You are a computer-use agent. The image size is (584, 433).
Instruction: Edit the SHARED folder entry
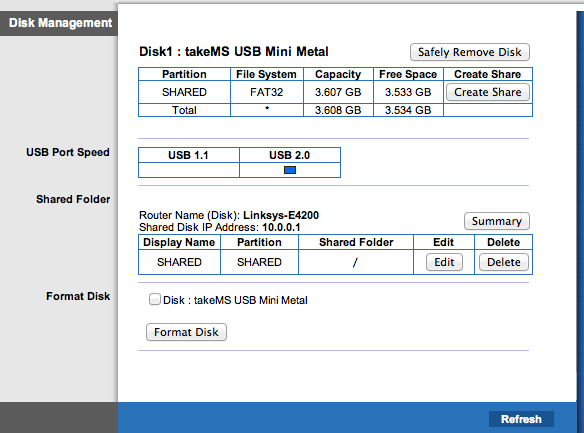point(444,262)
